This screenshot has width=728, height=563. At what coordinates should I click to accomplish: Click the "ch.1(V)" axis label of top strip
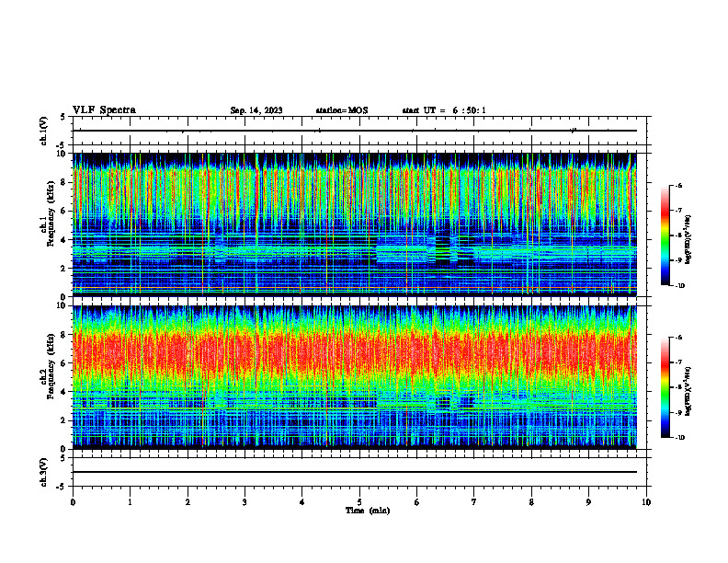(43, 131)
